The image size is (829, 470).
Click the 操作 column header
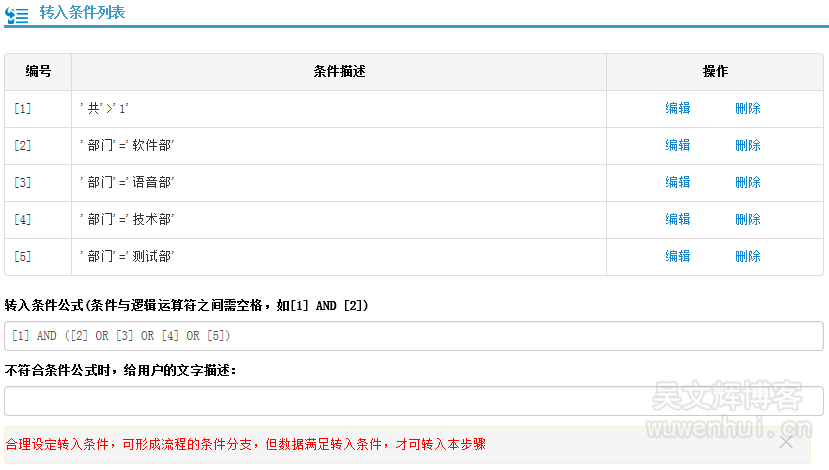coord(715,72)
